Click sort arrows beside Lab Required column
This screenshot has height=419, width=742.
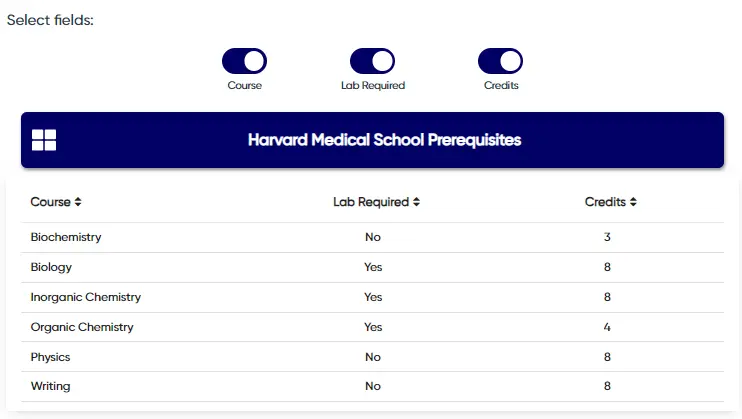click(x=416, y=202)
